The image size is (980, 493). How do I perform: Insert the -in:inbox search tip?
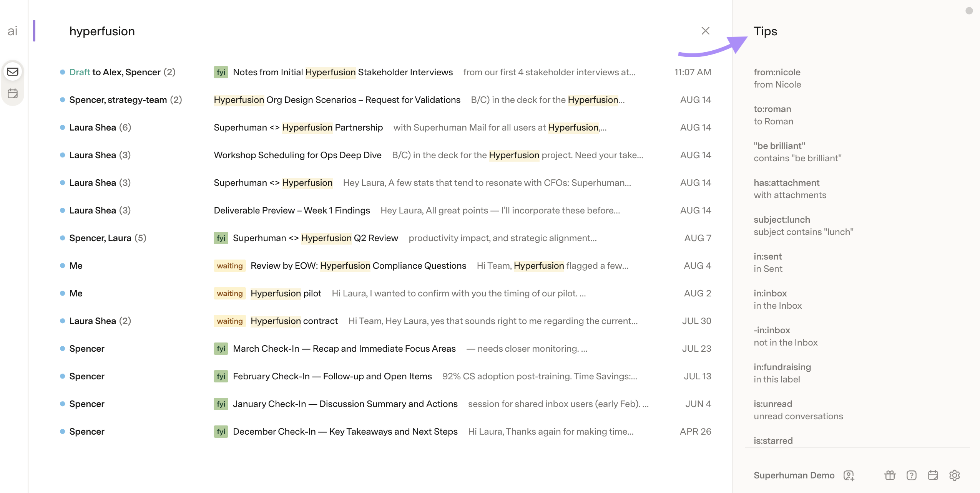[x=786, y=336]
